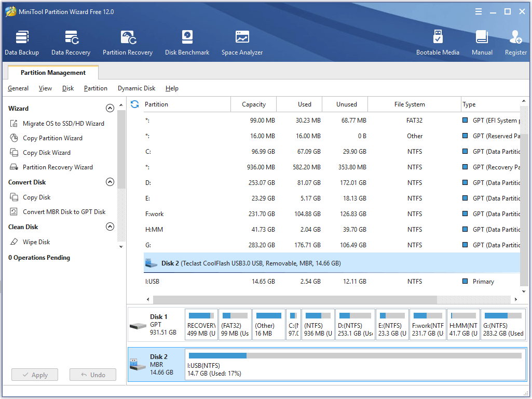Click the Copy Partition Wizard icon
This screenshot has height=399, width=532.
click(13, 138)
